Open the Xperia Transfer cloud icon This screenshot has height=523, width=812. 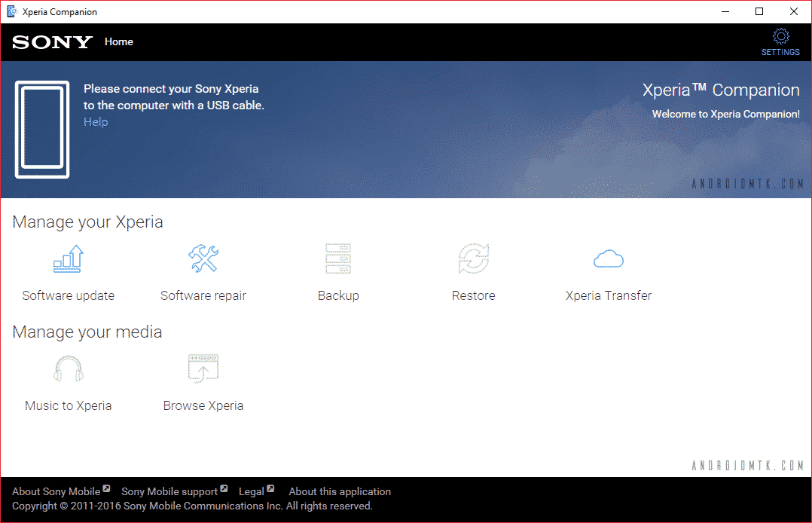(609, 259)
